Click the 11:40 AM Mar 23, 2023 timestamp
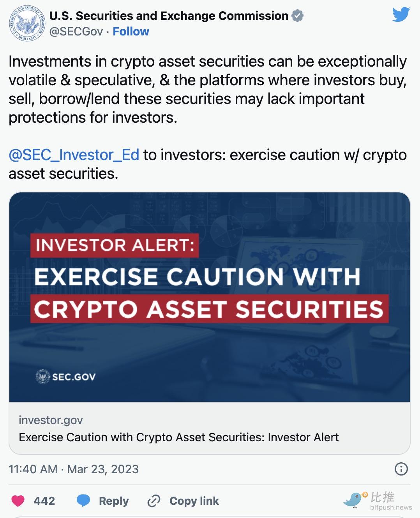This screenshot has width=420, height=518. 74,469
